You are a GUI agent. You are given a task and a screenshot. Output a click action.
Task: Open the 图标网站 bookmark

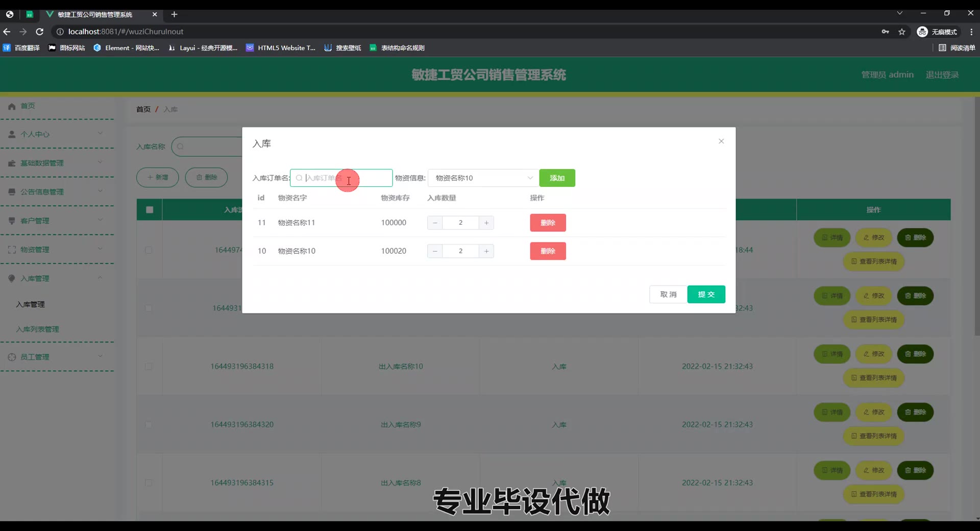click(x=67, y=47)
